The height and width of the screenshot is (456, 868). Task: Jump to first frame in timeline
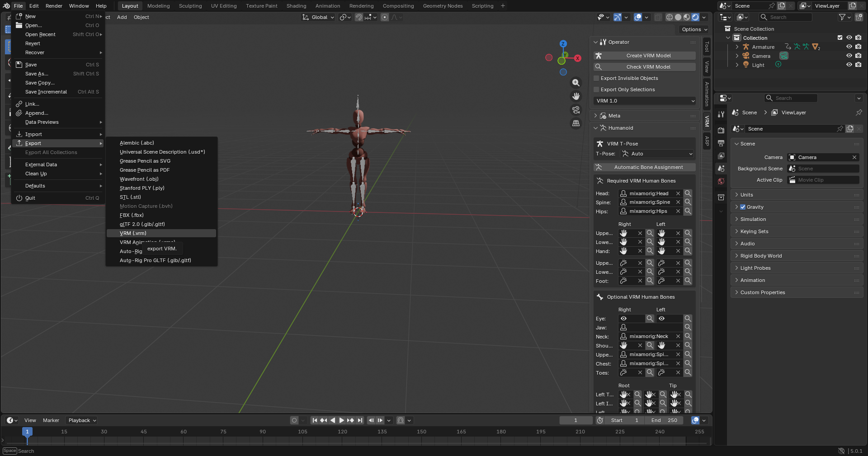click(315, 420)
